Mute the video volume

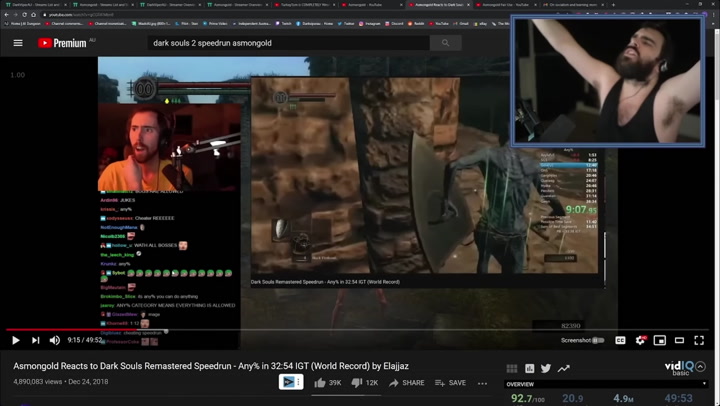(55, 340)
